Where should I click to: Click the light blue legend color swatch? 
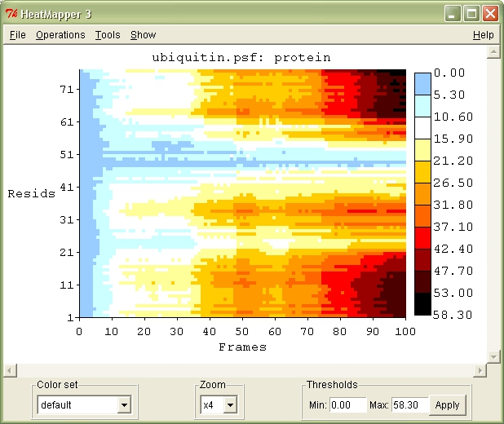(x=422, y=84)
